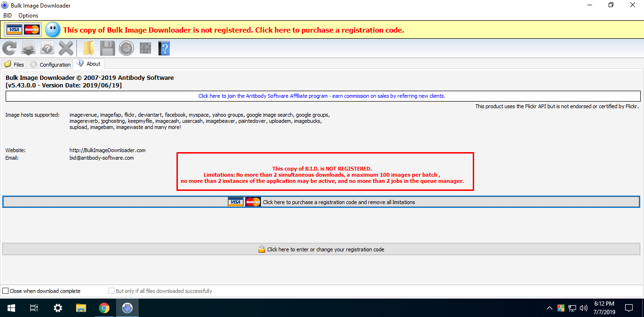This screenshot has width=644, height=317.
Task: Open the Windows Start menu
Action: click(x=11, y=308)
